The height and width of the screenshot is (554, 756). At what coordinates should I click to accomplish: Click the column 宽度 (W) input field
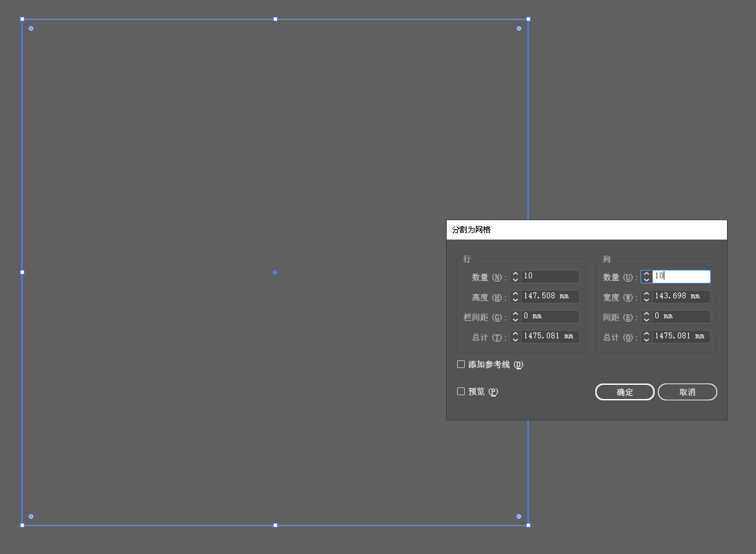[681, 296]
